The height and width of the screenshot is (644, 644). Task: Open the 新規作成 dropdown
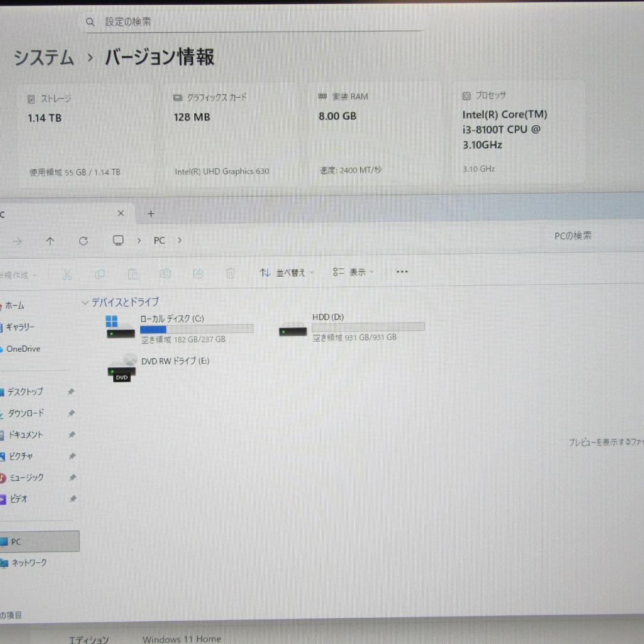pyautogui.click(x=20, y=274)
